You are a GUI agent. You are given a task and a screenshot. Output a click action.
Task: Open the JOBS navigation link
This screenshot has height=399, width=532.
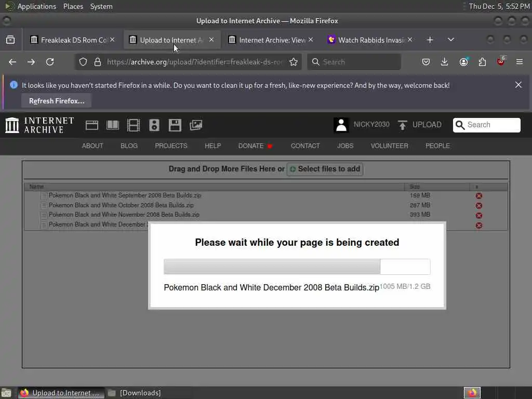tap(345, 146)
